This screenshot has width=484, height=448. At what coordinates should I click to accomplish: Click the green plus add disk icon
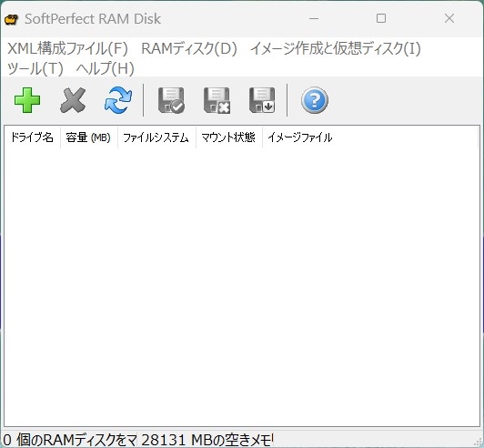27,100
